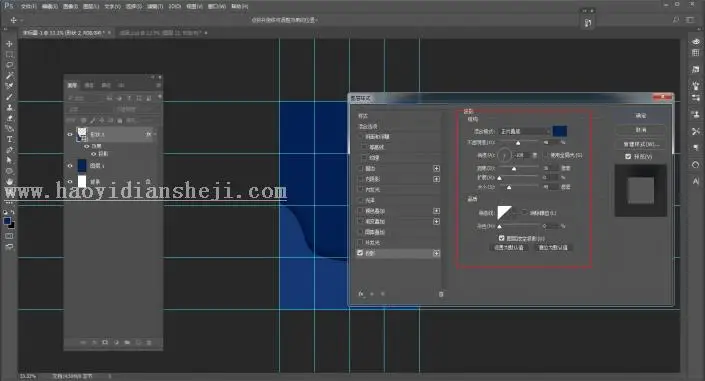Click the Cancel button below OK
Screen dimensions: 705x381
tap(641, 130)
